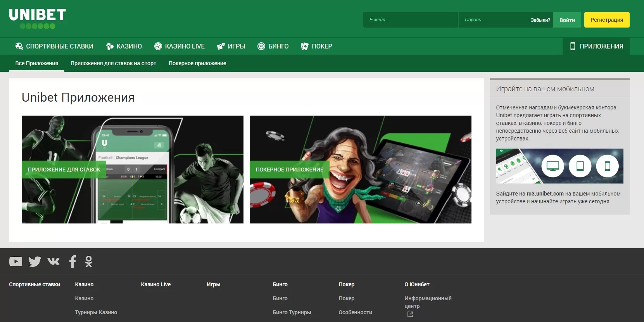Select the Все Приложения tab

(x=37, y=63)
